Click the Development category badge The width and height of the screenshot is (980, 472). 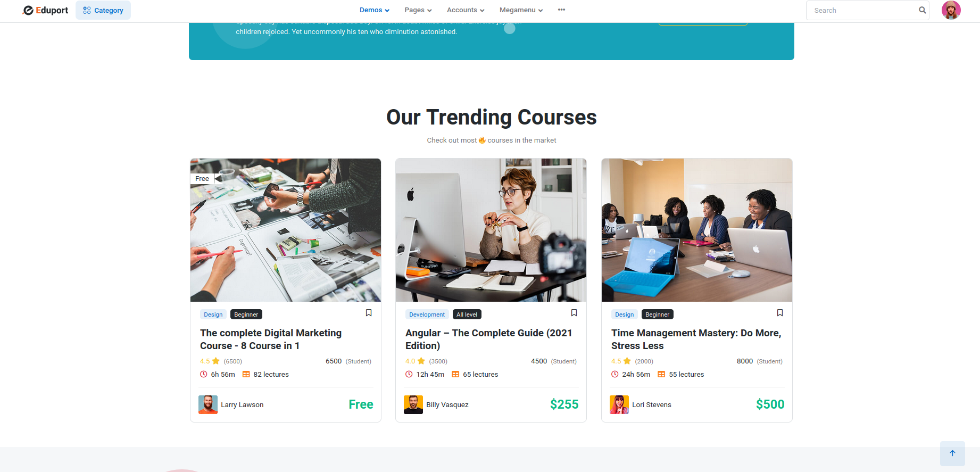click(427, 314)
